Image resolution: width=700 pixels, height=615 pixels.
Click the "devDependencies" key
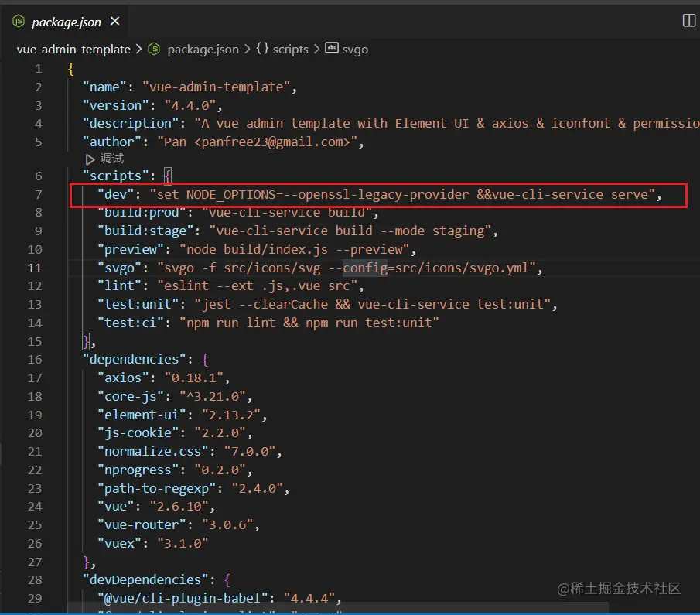click(145, 579)
